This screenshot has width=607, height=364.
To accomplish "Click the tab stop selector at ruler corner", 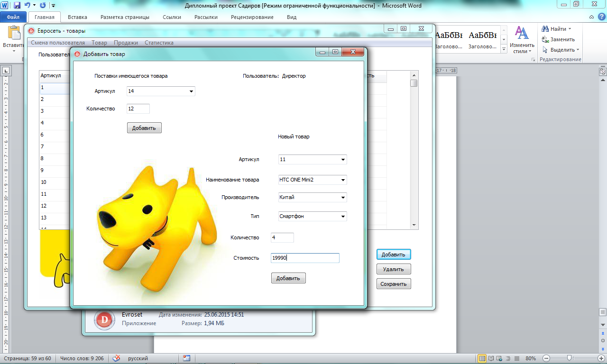I will (6, 71).
